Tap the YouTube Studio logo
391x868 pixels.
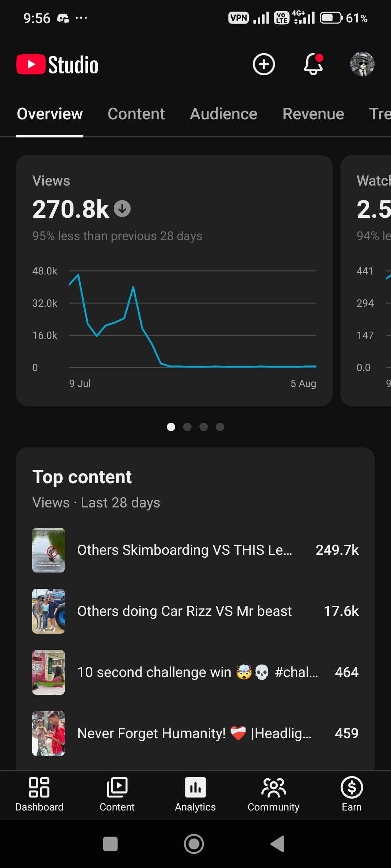coord(58,65)
